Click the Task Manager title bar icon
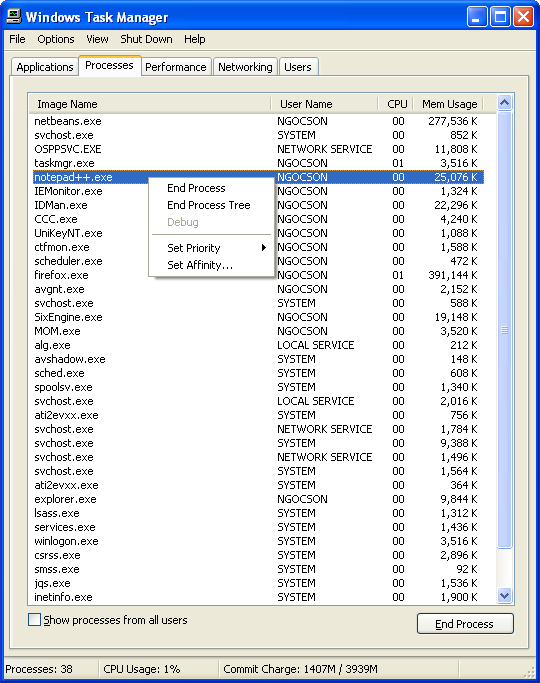 14,17
